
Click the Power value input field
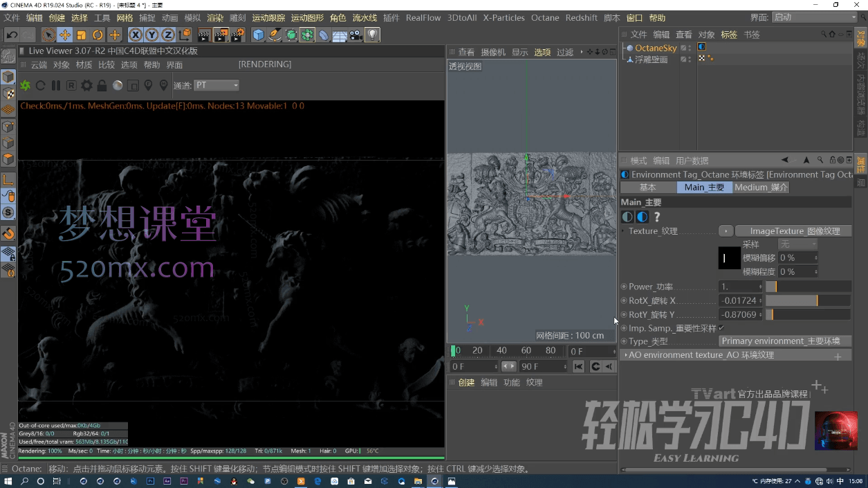pos(739,287)
